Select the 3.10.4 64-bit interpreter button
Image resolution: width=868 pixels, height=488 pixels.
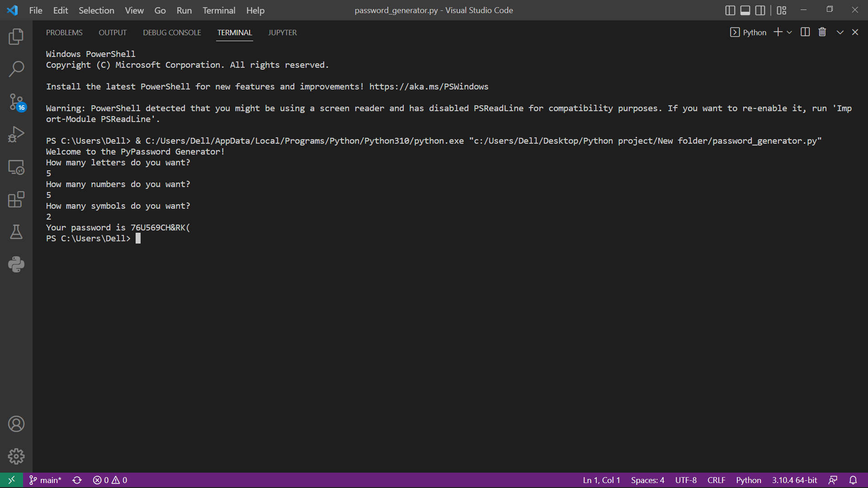tap(794, 480)
